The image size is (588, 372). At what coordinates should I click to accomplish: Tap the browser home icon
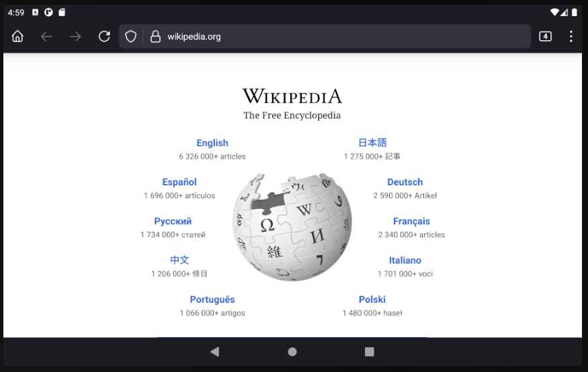coord(17,36)
